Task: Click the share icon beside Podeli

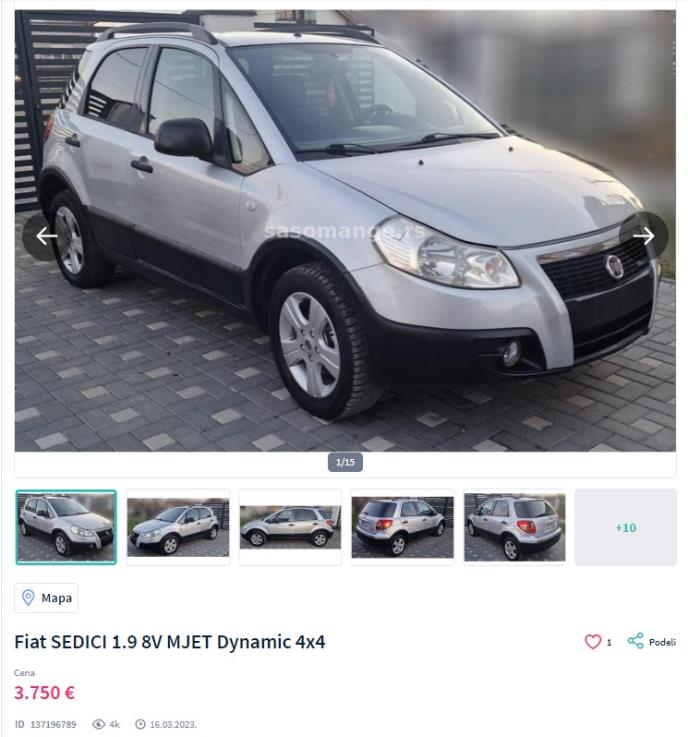Action: click(635, 641)
